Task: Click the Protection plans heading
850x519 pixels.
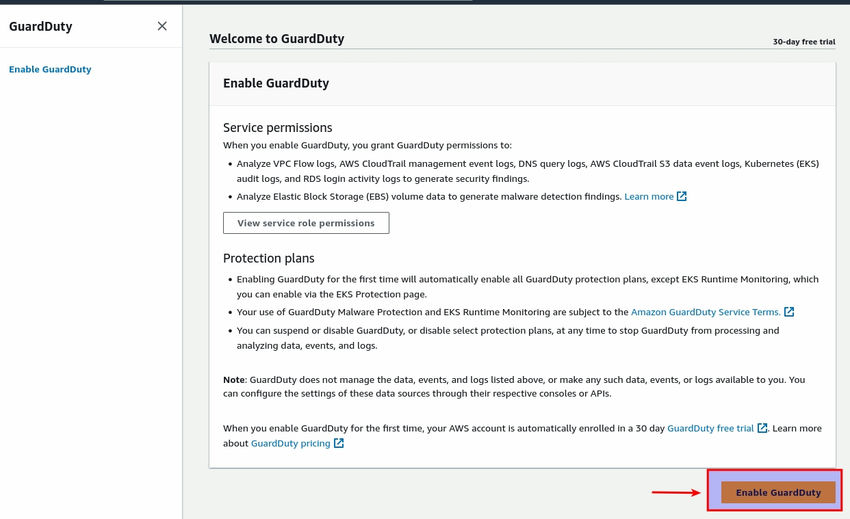Action: pos(268,258)
